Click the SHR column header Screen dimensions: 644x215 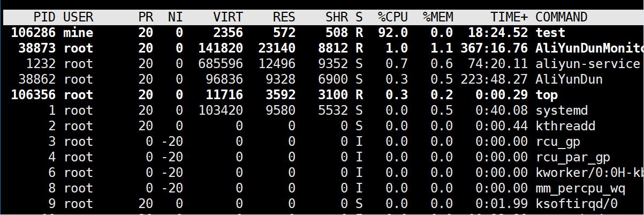[338, 17]
